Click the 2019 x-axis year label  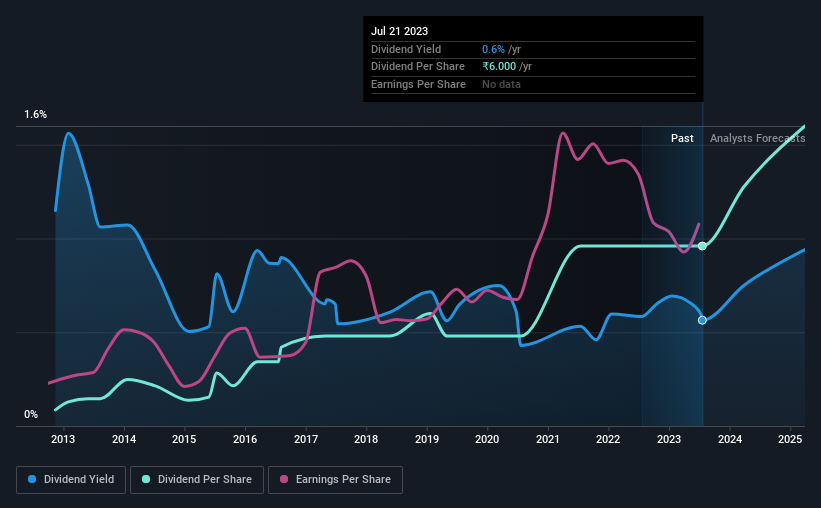(x=427, y=439)
